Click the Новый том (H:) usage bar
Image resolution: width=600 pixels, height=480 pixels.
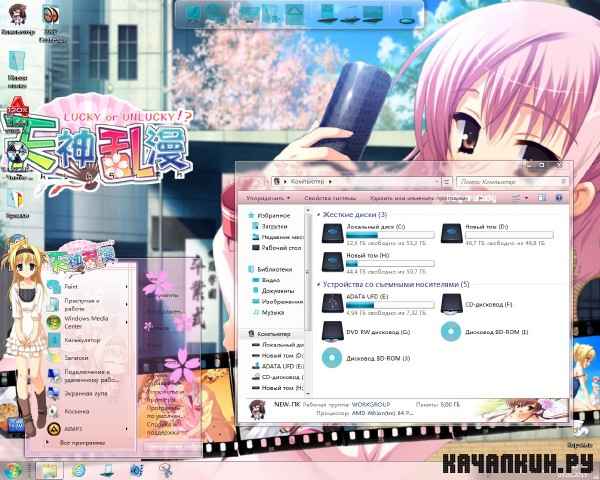pyautogui.click(x=390, y=264)
